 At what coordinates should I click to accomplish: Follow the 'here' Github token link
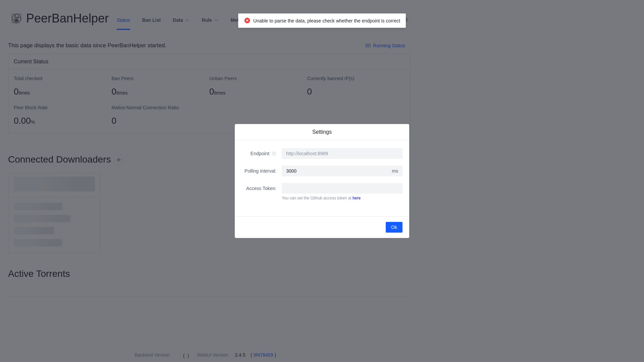(x=357, y=198)
